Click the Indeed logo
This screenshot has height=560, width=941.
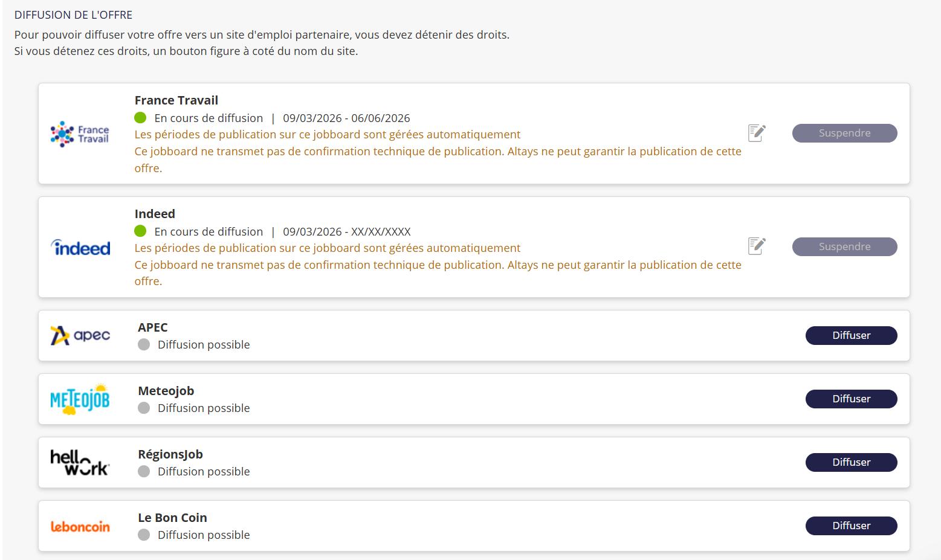[x=81, y=248]
